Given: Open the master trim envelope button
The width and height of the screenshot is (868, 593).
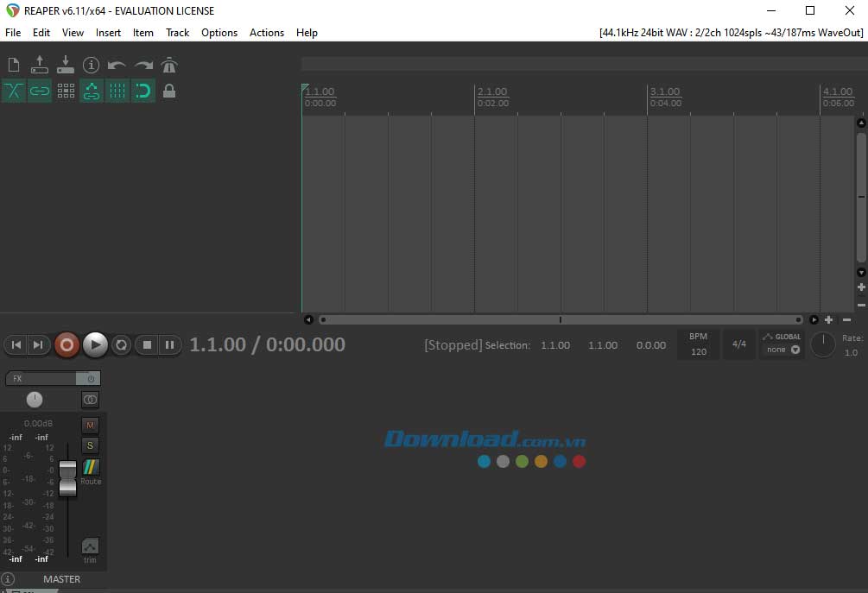Looking at the screenshot, I should click(x=90, y=546).
